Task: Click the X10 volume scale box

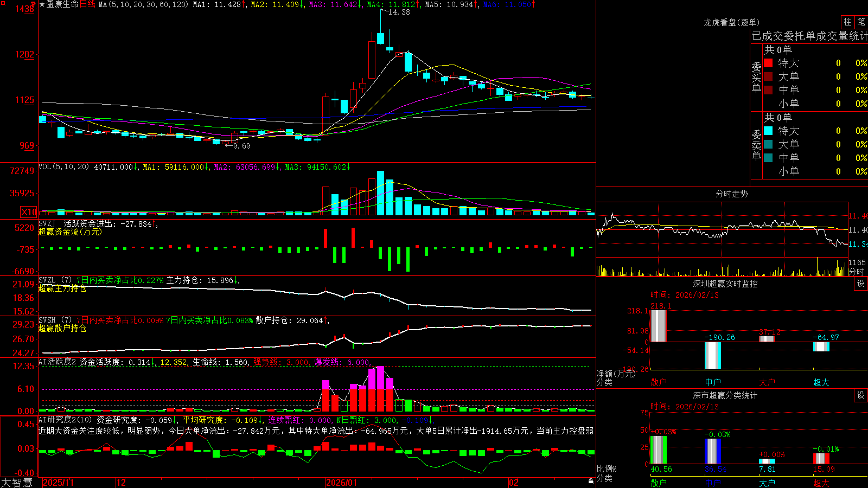Action: point(29,212)
